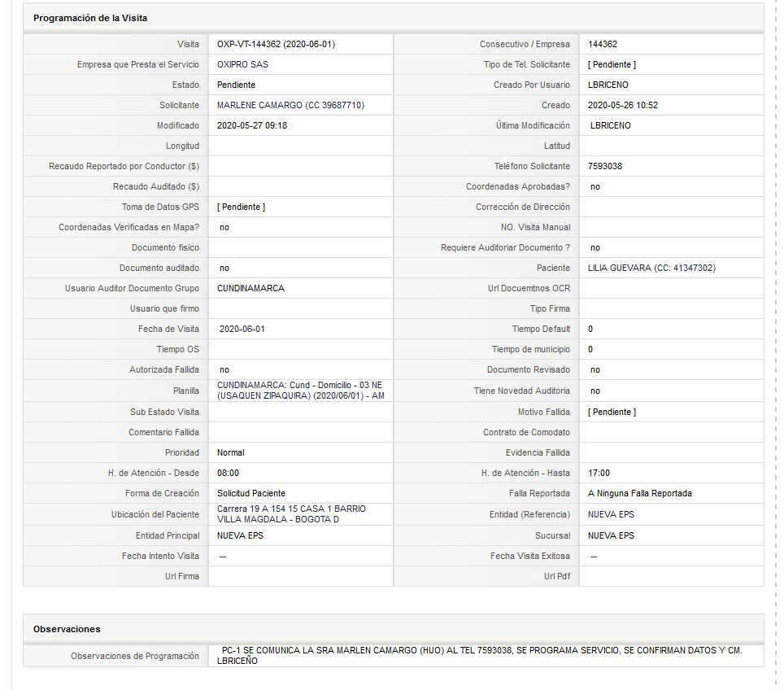Click the 'Latitud' label
Image resolution: width=784 pixels, height=690 pixels.
pos(557,146)
